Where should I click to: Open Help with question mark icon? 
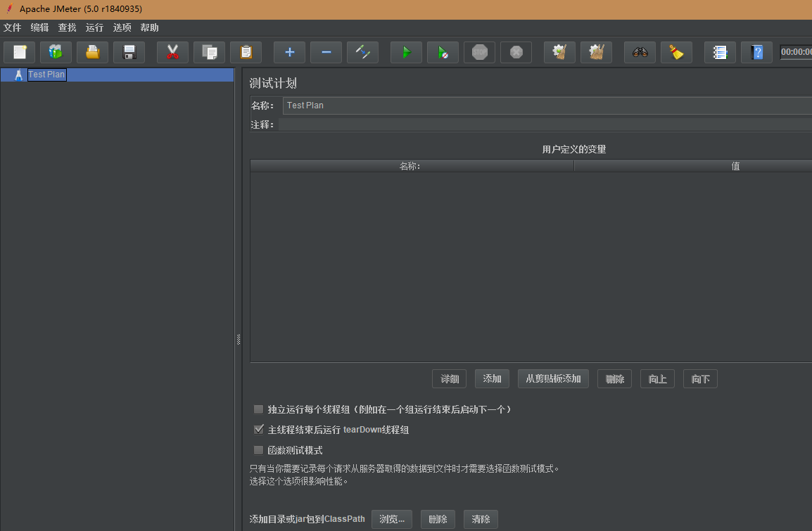pos(757,52)
